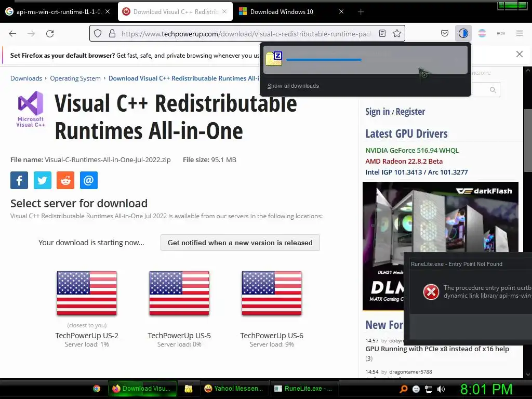This screenshot has height=399, width=532.
Task: Open NVIDIA GeForce 516.94 WHQL driver link
Action: point(412,150)
